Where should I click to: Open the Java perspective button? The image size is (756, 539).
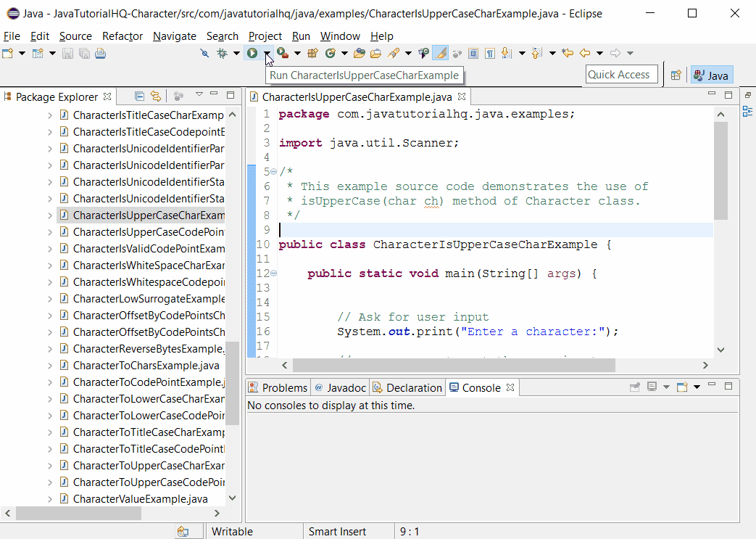[x=711, y=75]
